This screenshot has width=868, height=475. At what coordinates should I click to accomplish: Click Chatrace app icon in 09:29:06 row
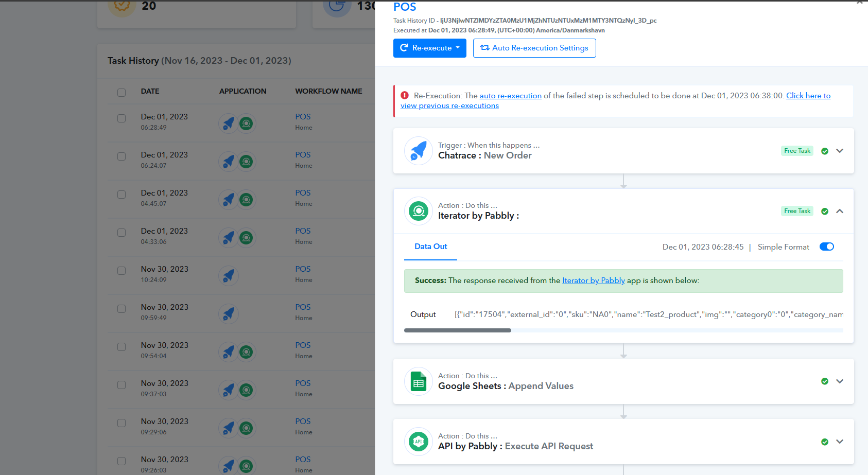[x=229, y=428]
